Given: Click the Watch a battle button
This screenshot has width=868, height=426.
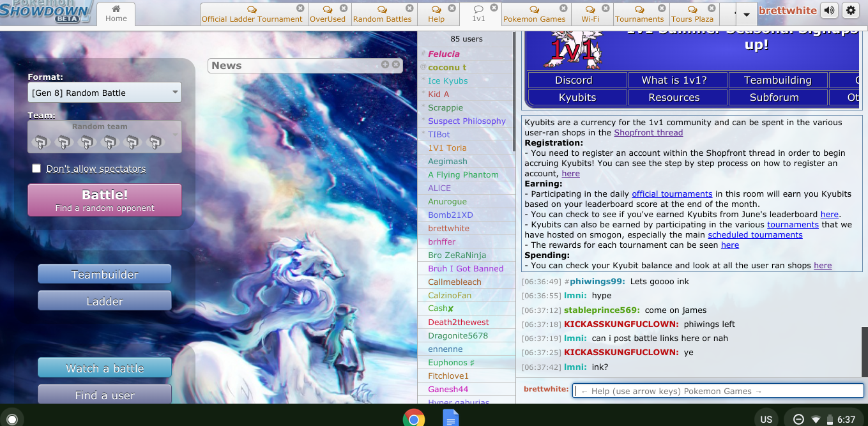Looking at the screenshot, I should 105,369.
